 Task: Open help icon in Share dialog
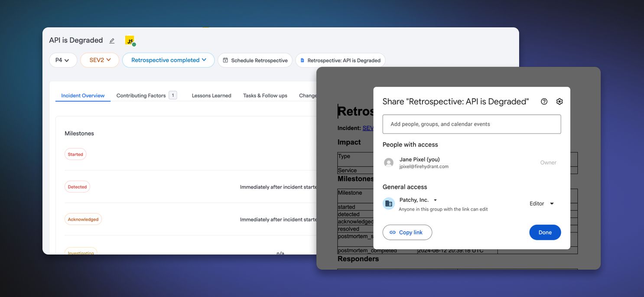544,101
